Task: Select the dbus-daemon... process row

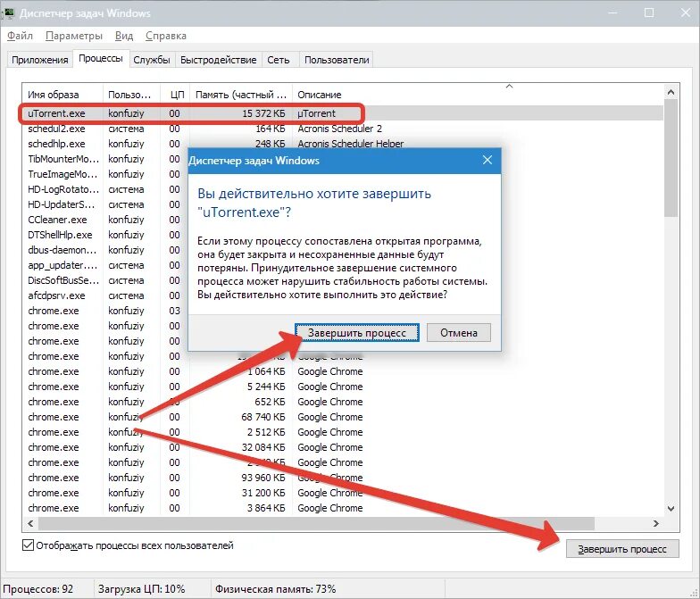Action: point(105,250)
